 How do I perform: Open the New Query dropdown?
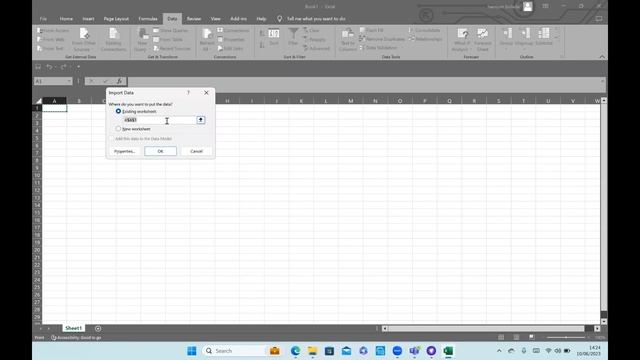[x=142, y=40]
